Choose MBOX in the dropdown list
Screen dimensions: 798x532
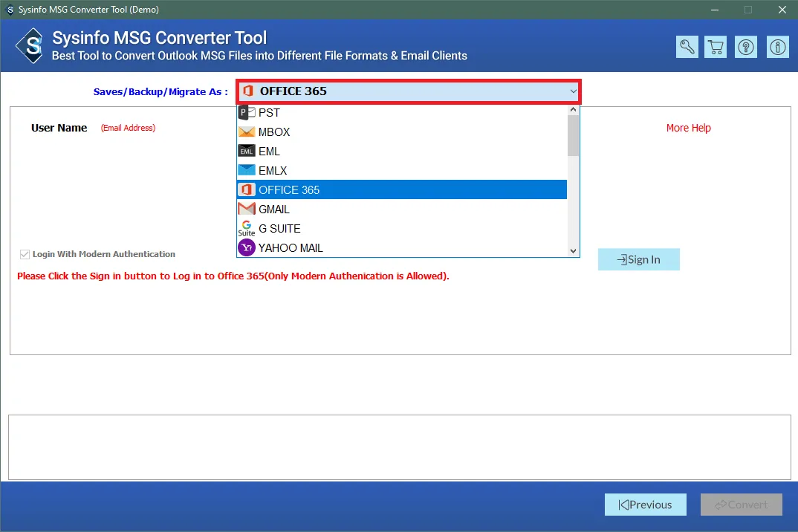pyautogui.click(x=274, y=132)
